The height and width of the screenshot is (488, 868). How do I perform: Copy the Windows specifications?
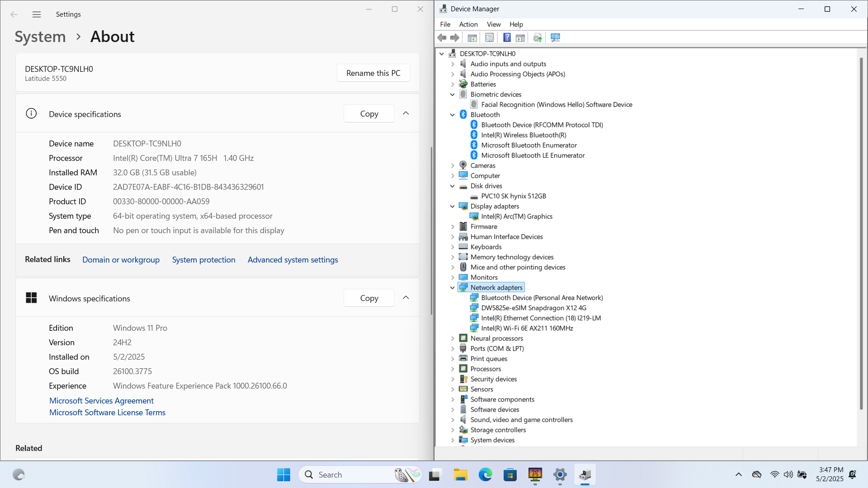click(x=369, y=298)
